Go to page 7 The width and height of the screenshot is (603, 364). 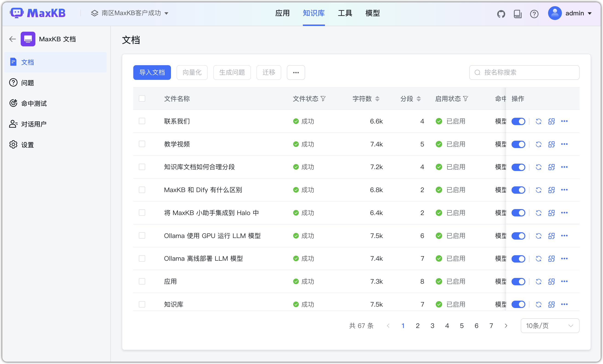click(491, 326)
